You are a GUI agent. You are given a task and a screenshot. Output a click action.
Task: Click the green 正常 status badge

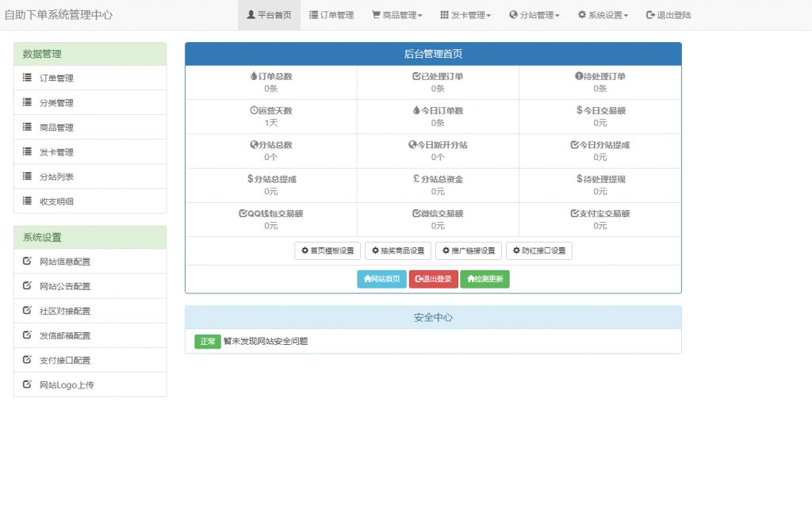[x=208, y=342]
